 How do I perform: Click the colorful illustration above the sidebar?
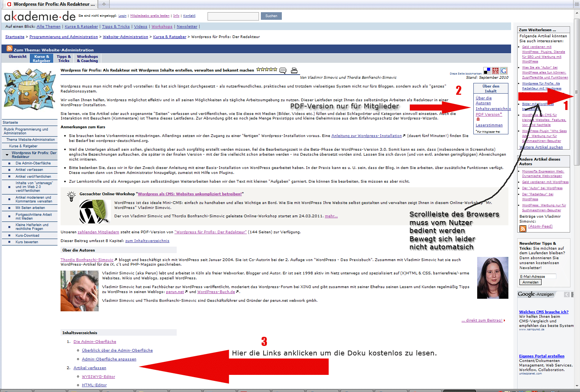pos(30,89)
